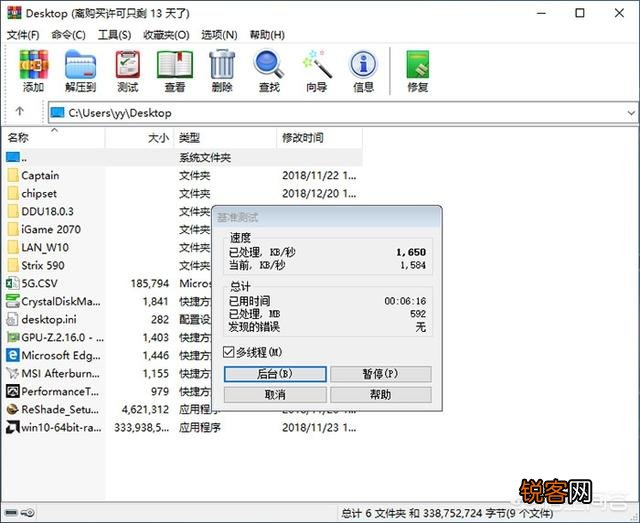
Task: Toggle the 多线程(M) multithreading checkbox
Action: point(229,352)
